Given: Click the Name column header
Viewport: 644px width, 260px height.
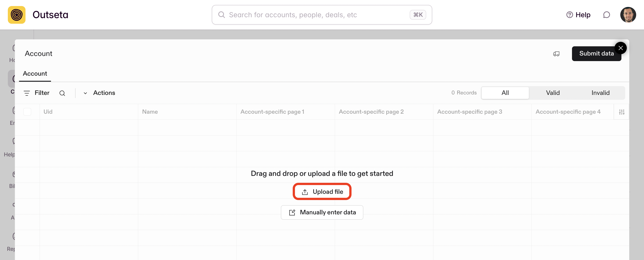Looking at the screenshot, I should (x=150, y=112).
